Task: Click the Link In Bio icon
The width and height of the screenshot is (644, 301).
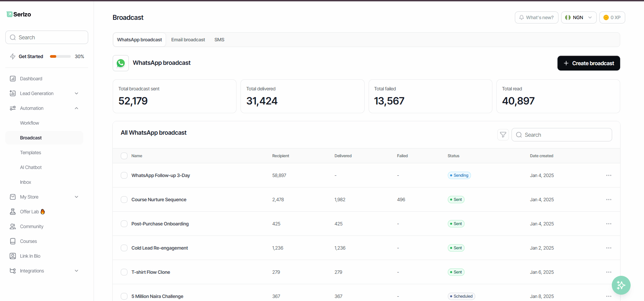Action: point(13,256)
